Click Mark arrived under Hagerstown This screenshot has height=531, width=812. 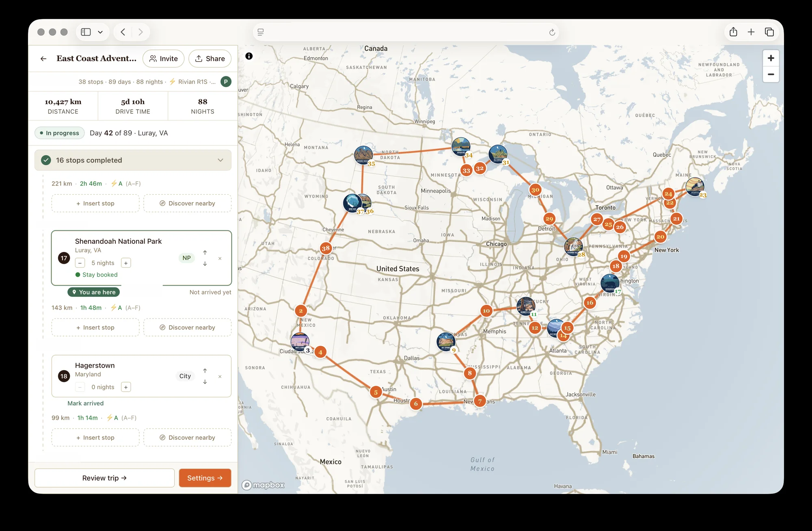[x=85, y=403]
